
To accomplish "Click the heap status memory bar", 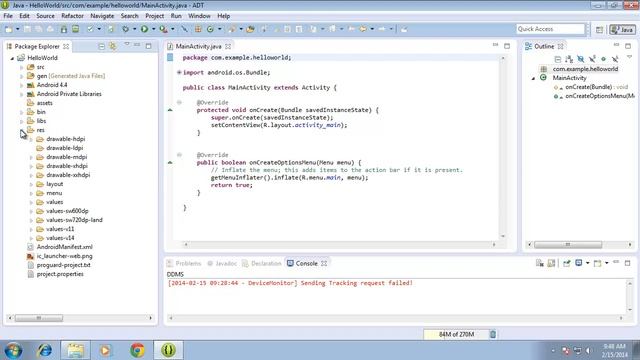I will pyautogui.click(x=456, y=334).
